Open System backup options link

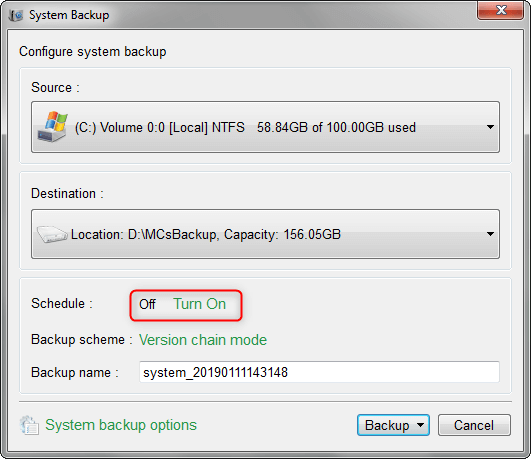click(121, 425)
